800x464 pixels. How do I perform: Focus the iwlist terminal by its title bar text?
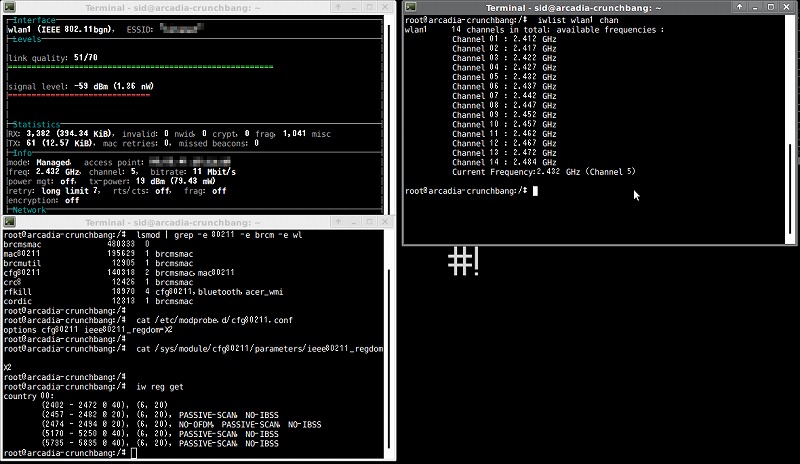[x=573, y=8]
